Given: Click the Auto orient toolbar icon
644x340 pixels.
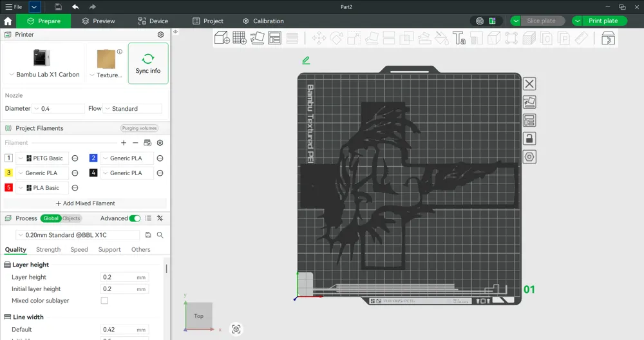Looking at the screenshot, I should point(257,38).
